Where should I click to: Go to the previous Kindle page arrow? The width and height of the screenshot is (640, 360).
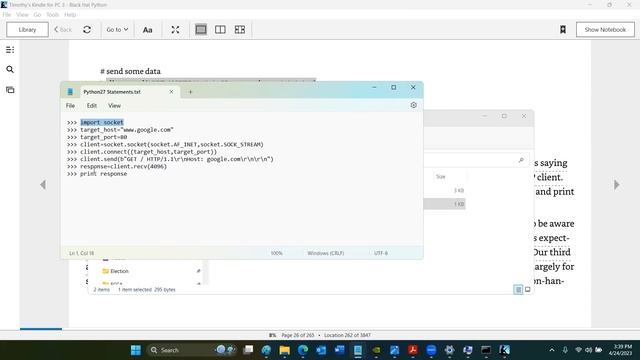coord(43,185)
